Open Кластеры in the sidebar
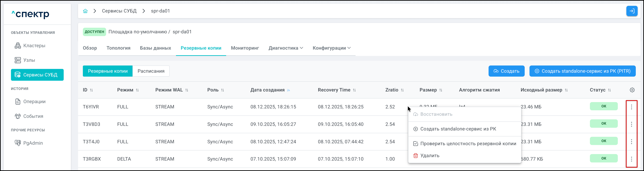The width and height of the screenshot is (644, 171). click(x=34, y=46)
